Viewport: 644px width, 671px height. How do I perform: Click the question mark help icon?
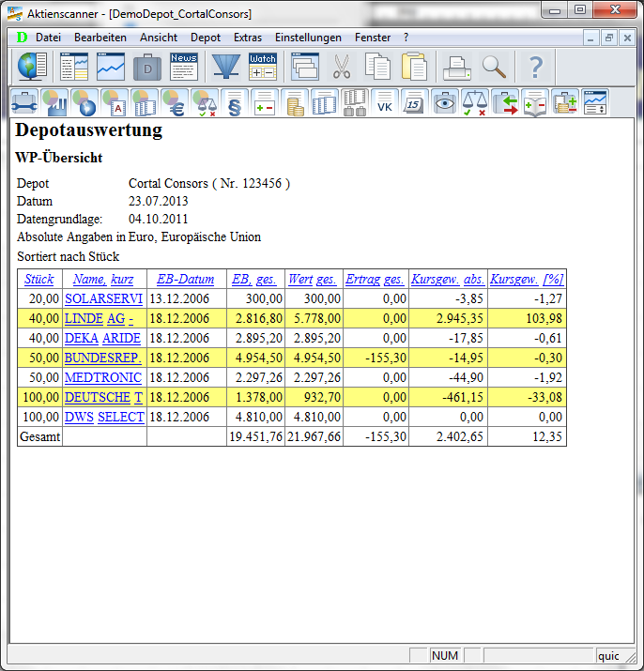click(536, 67)
